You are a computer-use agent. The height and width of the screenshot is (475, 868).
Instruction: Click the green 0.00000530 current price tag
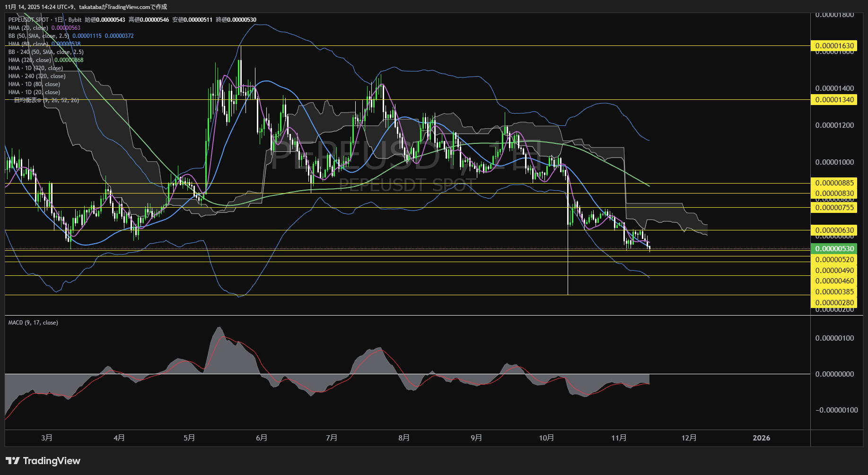click(x=834, y=249)
